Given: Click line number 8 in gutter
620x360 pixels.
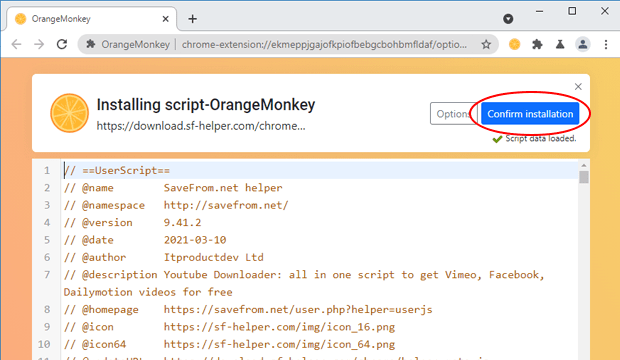Looking at the screenshot, I should 47,310.
